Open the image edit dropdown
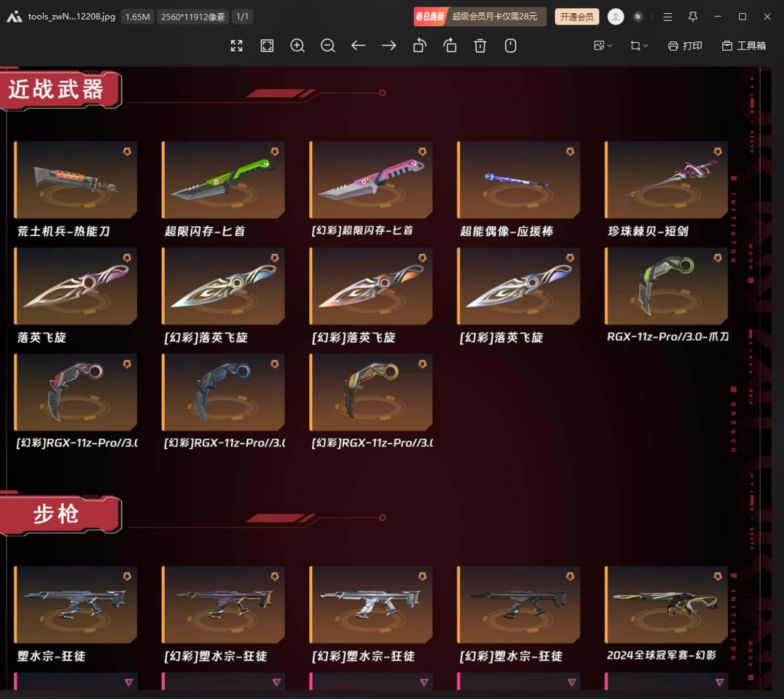This screenshot has width=784, height=699. click(x=603, y=46)
